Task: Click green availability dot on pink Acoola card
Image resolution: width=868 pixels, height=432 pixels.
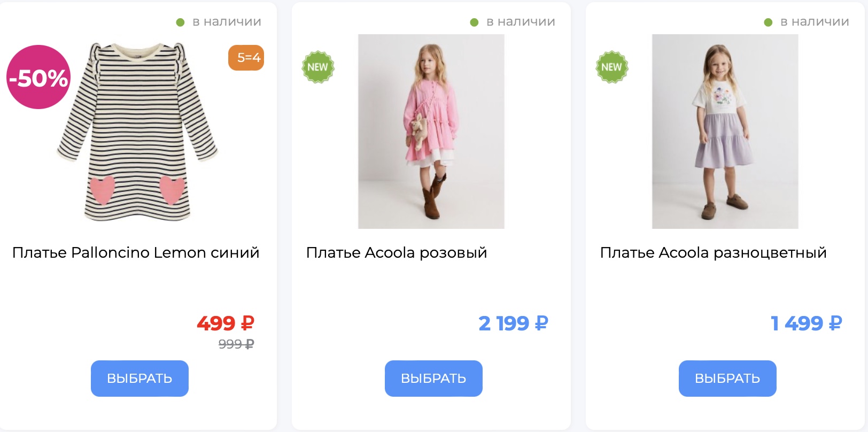Action: (474, 22)
